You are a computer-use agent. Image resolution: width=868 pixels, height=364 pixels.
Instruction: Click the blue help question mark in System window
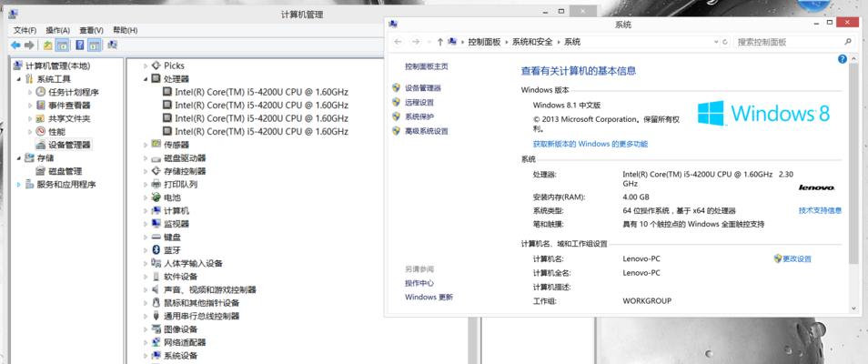(843, 58)
